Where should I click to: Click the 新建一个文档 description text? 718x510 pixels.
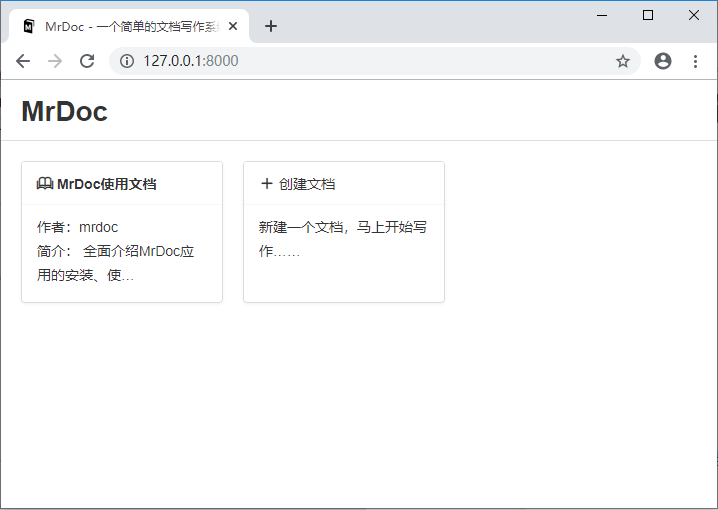point(342,239)
